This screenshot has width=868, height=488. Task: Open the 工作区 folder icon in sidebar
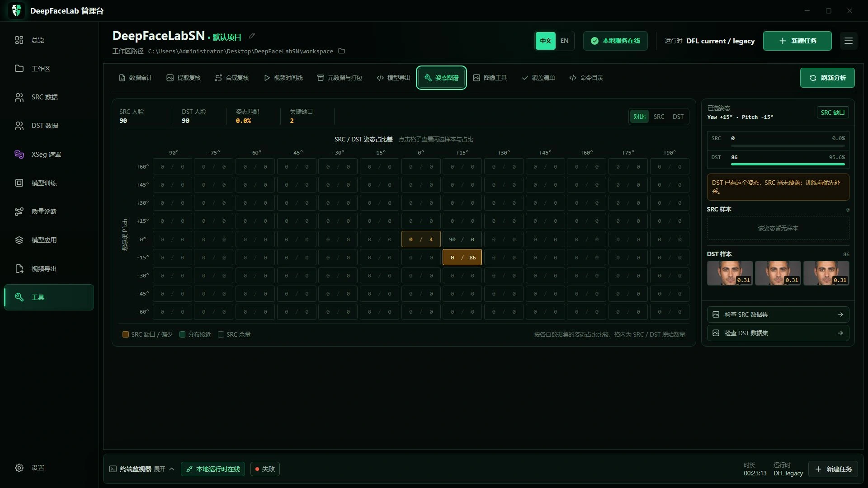(19, 69)
